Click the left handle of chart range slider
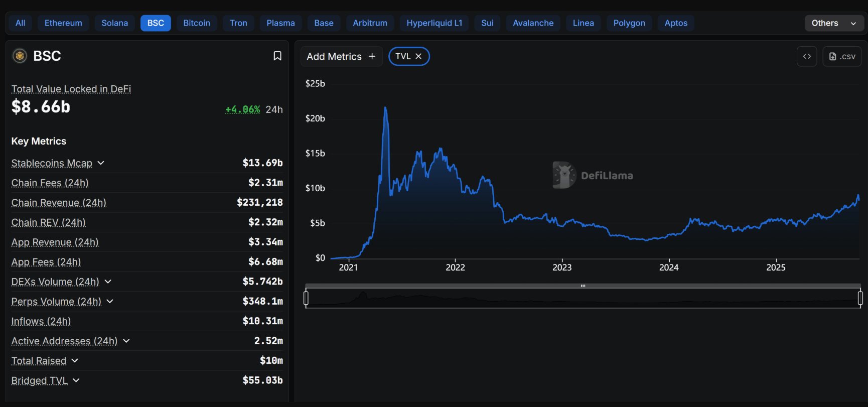Screen dimensions: 868x407 pos(306,298)
